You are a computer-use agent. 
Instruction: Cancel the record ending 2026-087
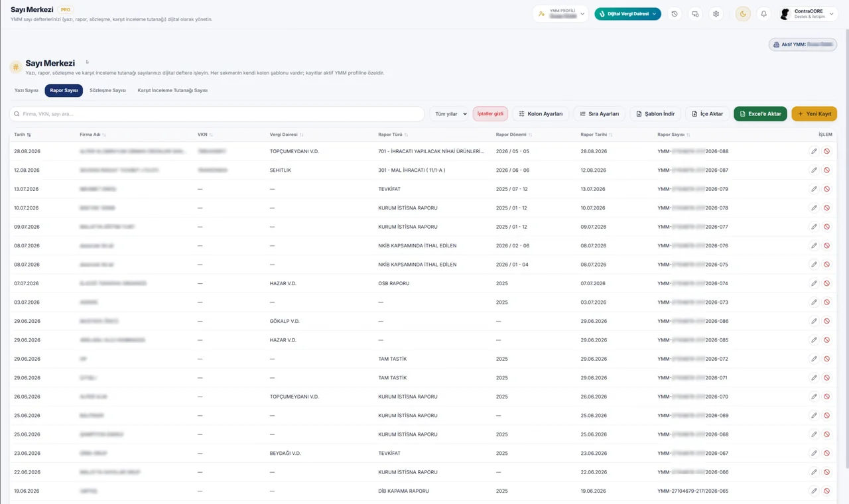click(x=826, y=170)
